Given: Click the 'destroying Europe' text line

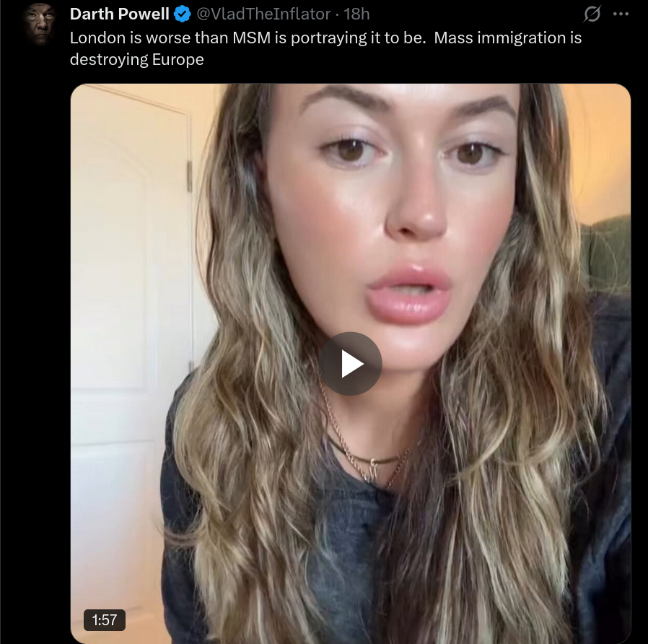Looking at the screenshot, I should click(x=137, y=59).
